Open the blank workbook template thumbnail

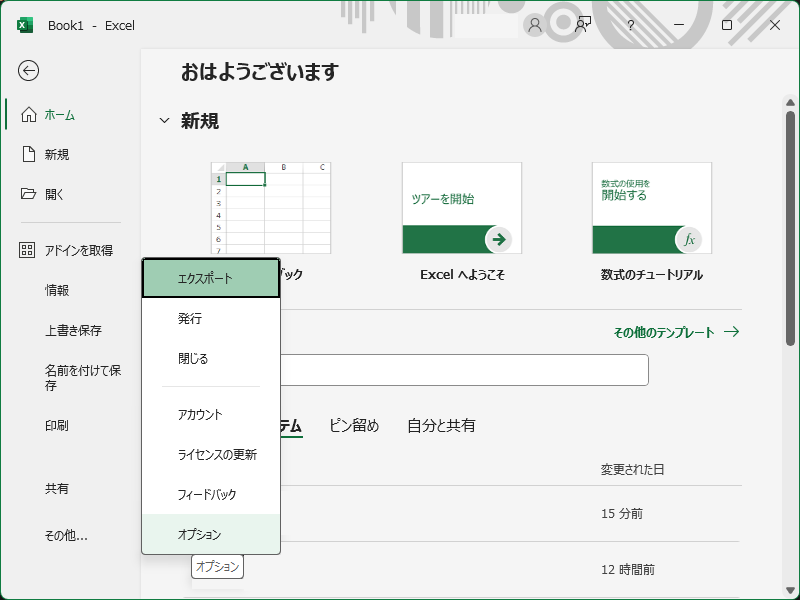[x=271, y=208]
